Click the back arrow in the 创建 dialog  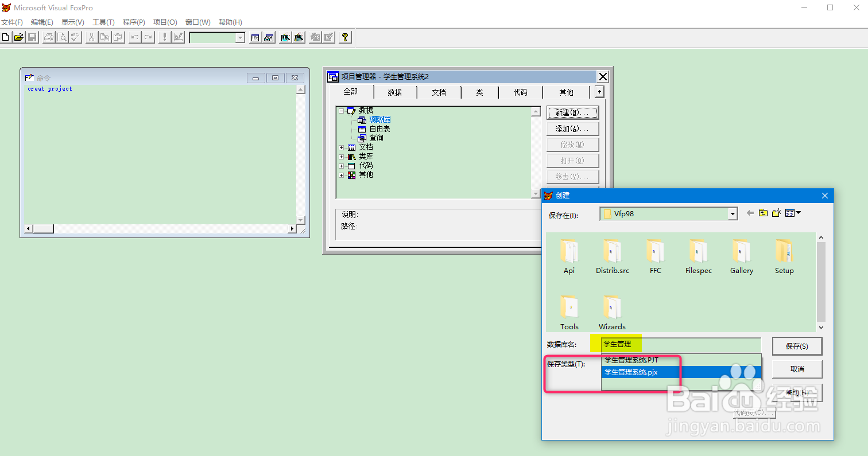point(750,213)
